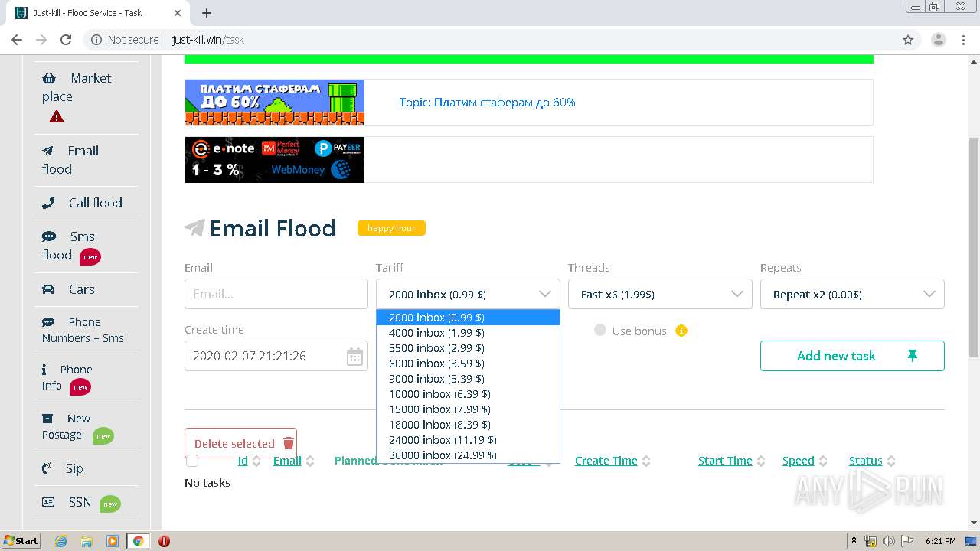Click the archive box icon beside New Postage
Viewport: 980px width, 551px height.
tap(47, 419)
